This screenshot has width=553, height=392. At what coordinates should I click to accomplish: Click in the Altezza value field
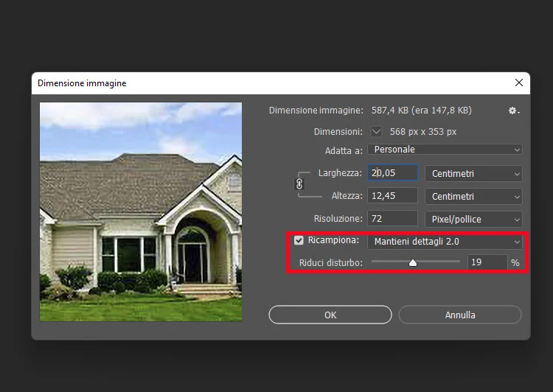[392, 196]
